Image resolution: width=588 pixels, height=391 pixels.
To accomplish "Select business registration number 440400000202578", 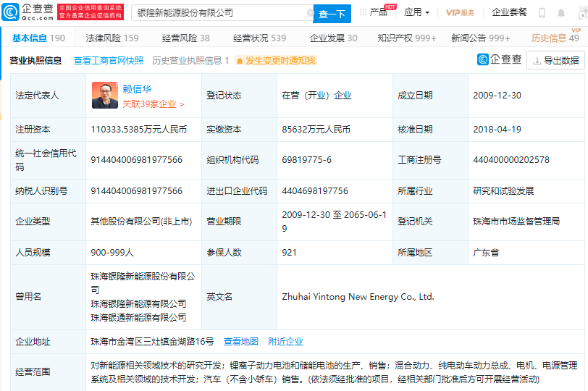I will 511,160.
